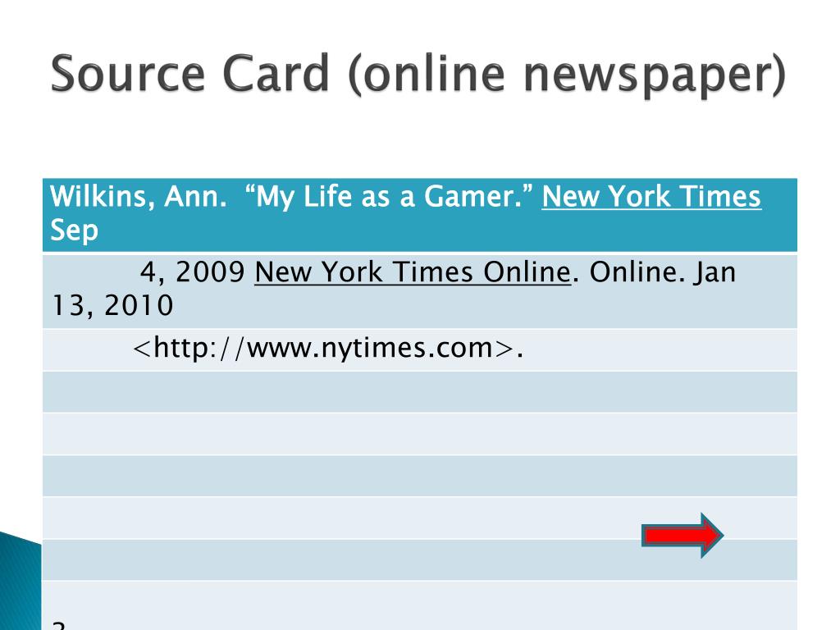840x630 pixels.
Task: Click the article title "My Life as a Gamer."
Action: click(x=389, y=197)
